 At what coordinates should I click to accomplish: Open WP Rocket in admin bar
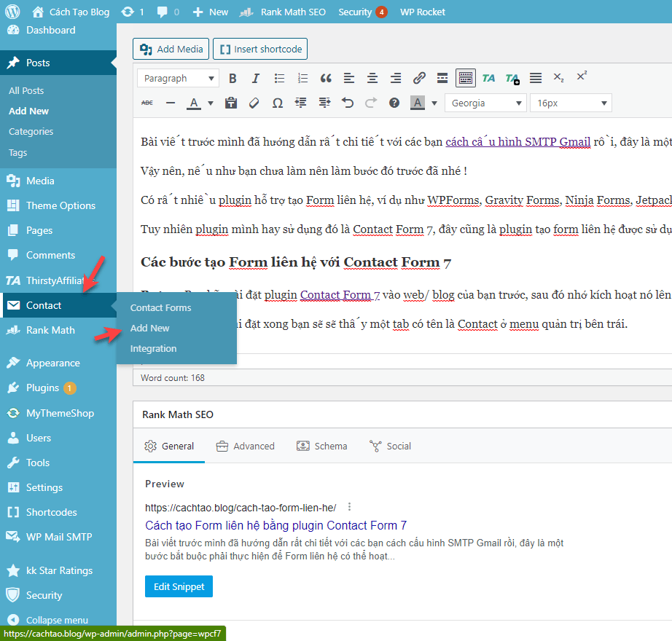(x=423, y=12)
